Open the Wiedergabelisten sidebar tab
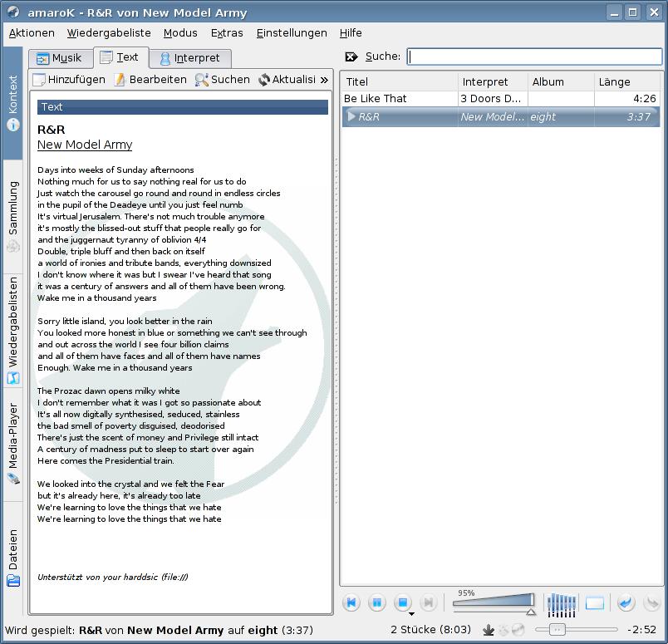Viewport: 668px width, 644px height. (12, 331)
